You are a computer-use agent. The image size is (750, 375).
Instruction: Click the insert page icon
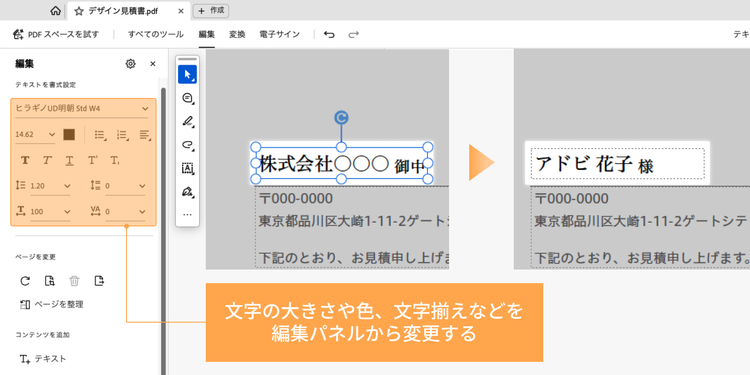[49, 281]
